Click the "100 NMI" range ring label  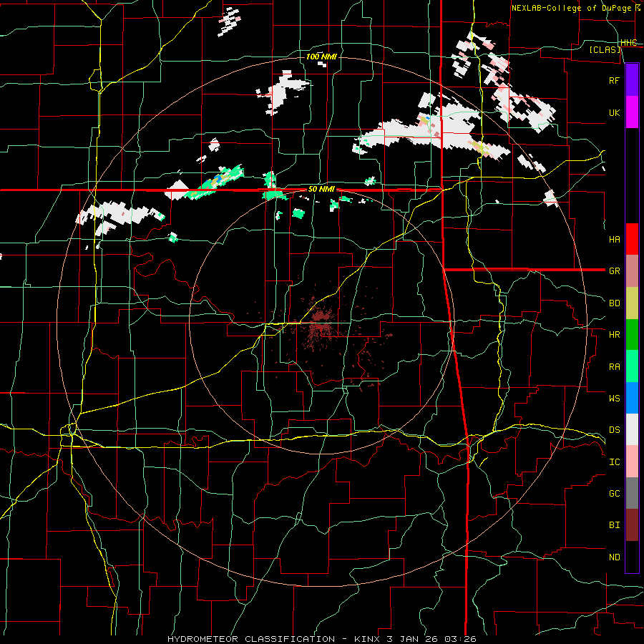pos(321,57)
